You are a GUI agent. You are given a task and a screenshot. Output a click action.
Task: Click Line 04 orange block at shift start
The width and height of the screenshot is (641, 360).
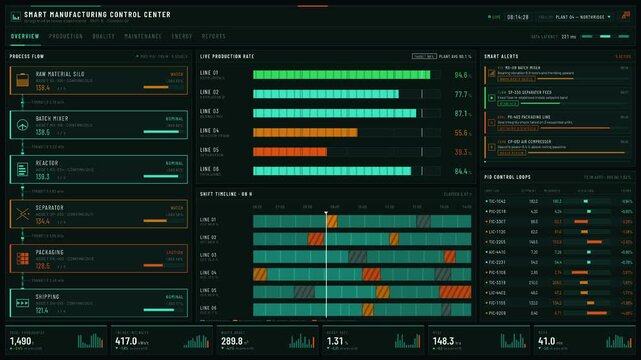(260, 274)
